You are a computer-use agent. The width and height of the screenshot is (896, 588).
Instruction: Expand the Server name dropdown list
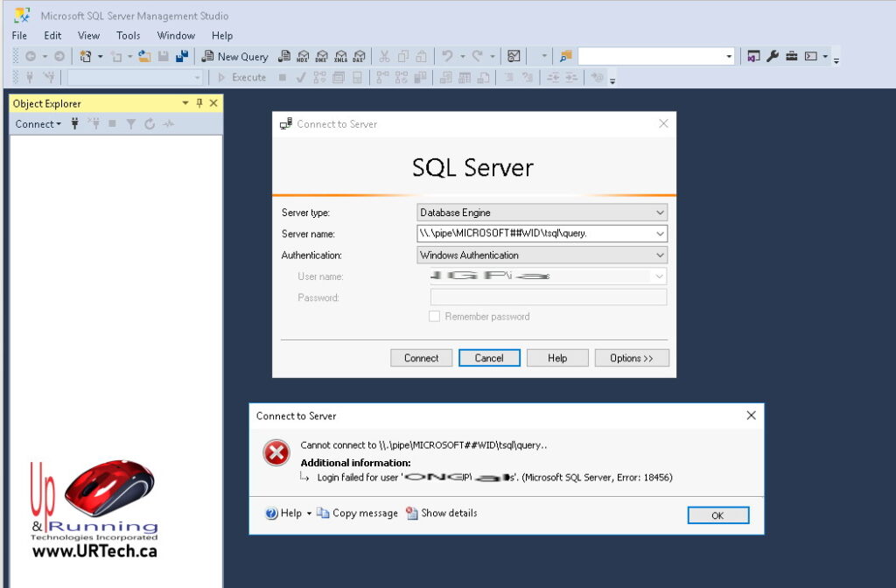coord(659,234)
